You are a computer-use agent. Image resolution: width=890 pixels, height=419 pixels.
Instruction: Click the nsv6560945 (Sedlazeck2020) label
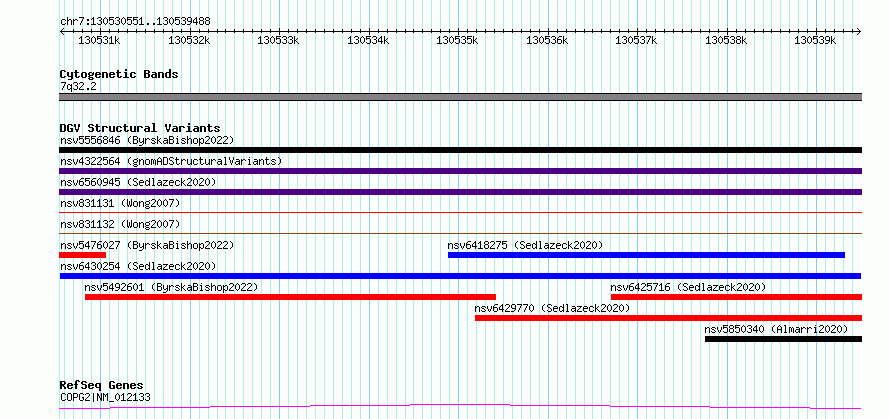point(138,182)
